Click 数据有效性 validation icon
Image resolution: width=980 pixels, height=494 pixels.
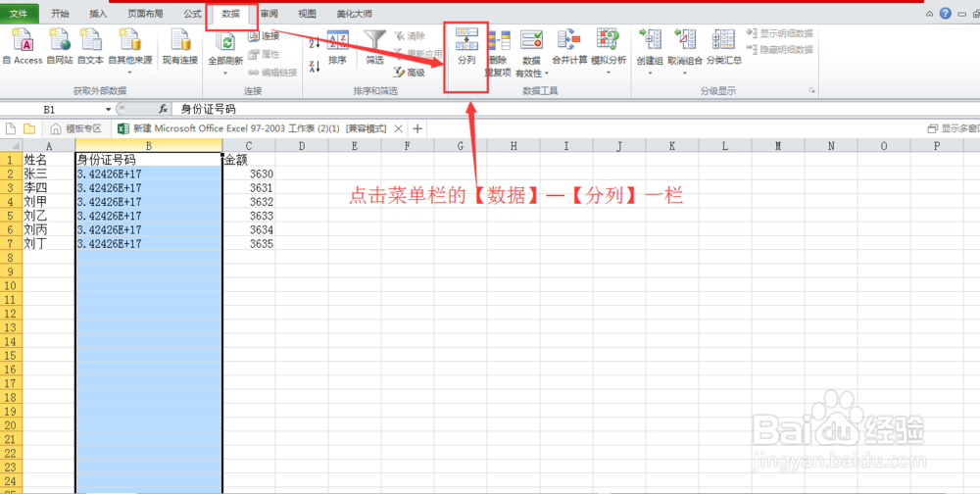point(531,41)
